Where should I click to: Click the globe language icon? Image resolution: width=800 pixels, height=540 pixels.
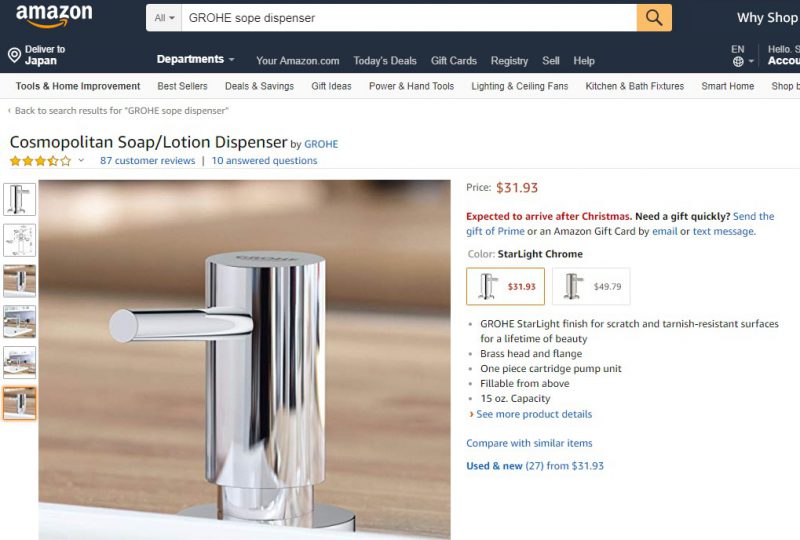point(738,61)
